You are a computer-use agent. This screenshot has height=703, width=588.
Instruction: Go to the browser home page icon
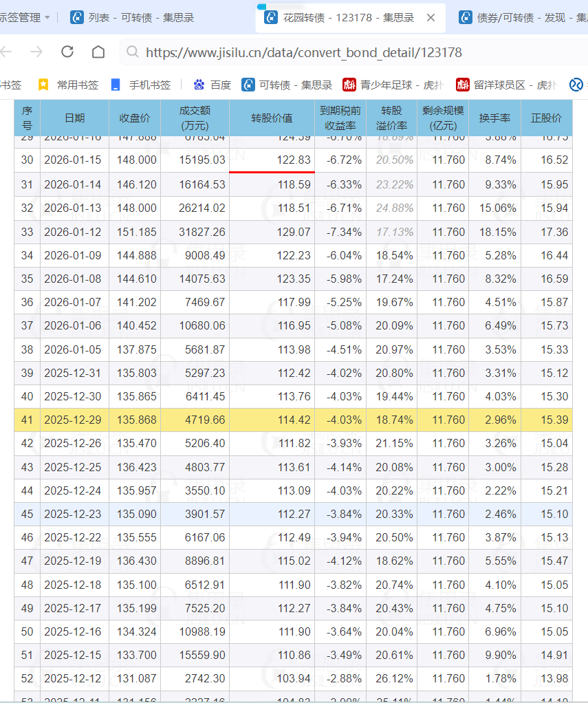coord(98,52)
